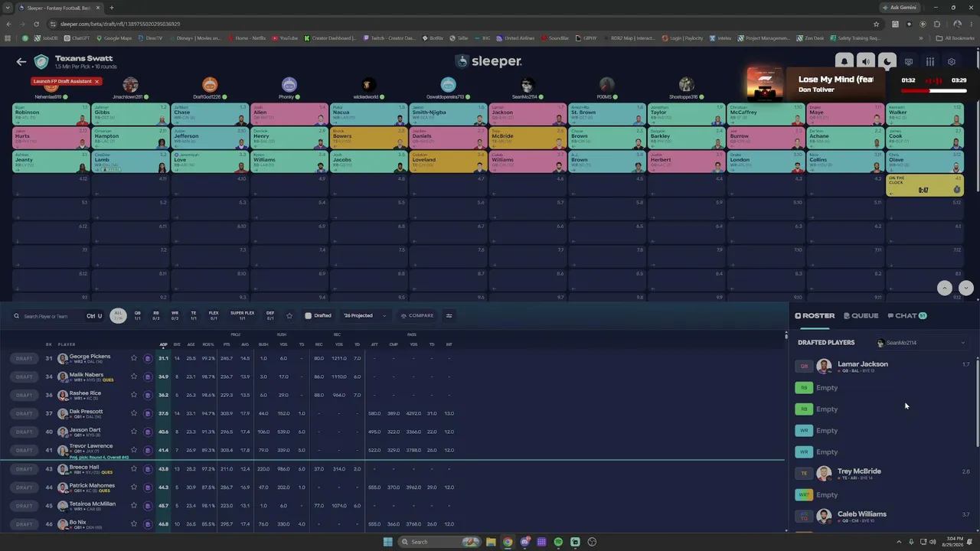Star Jaxson Dart as favorite
This screenshot has width=980, height=551.
point(134,432)
